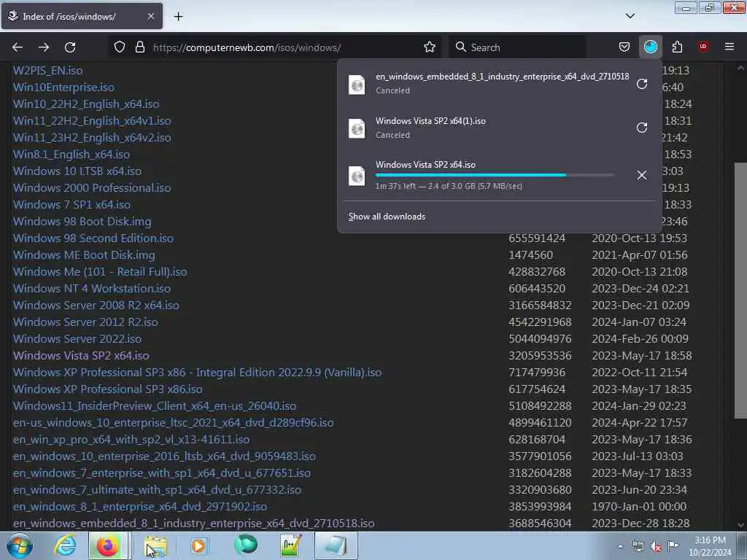Open Windows Me (101 - Retail Full).iso
747x560 pixels.
[99, 271]
